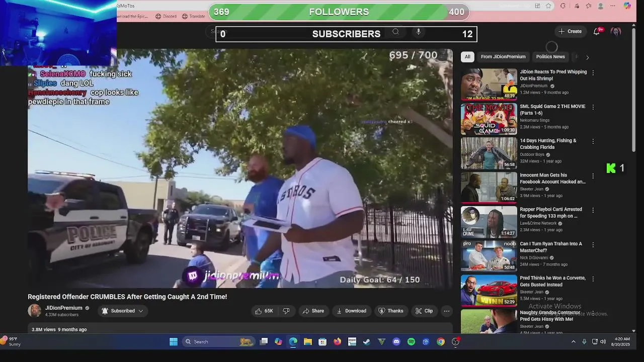Open options for Can I Turn Ryan Trahan video
The image size is (644, 362).
pyautogui.click(x=593, y=244)
